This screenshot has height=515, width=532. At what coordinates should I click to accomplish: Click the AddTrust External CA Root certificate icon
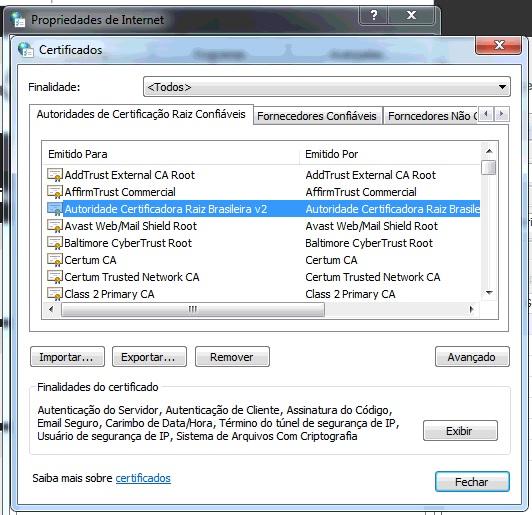55,175
